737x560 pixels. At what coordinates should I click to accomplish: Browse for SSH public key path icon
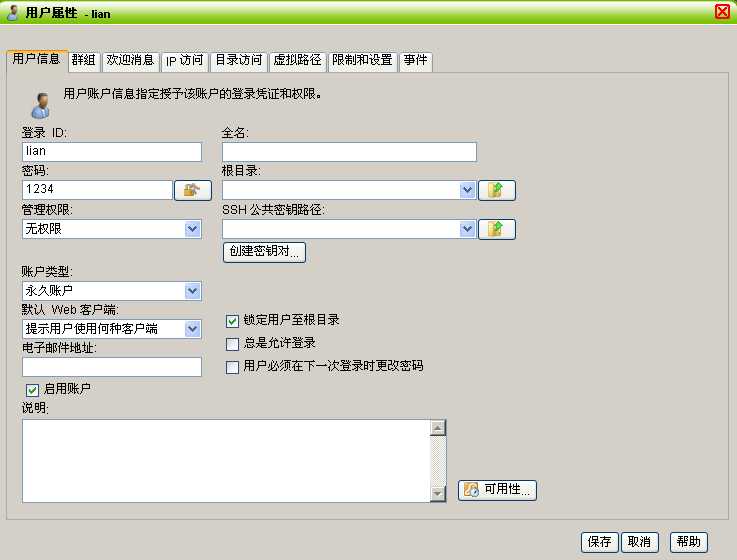click(x=497, y=229)
